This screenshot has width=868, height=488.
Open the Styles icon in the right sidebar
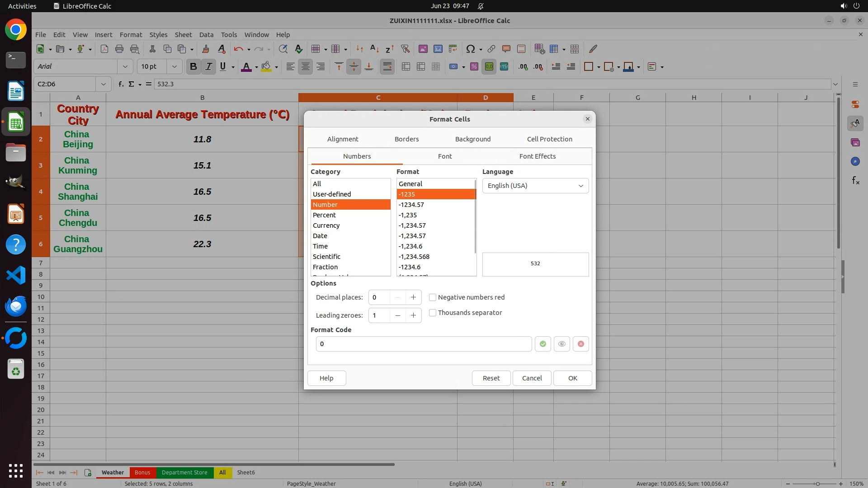coord(855,123)
